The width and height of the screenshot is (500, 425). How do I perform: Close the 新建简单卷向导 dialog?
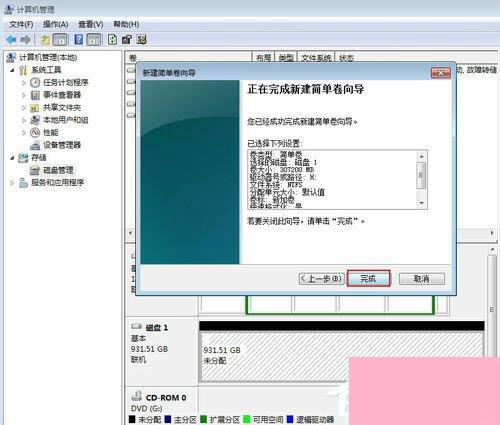tap(441, 73)
